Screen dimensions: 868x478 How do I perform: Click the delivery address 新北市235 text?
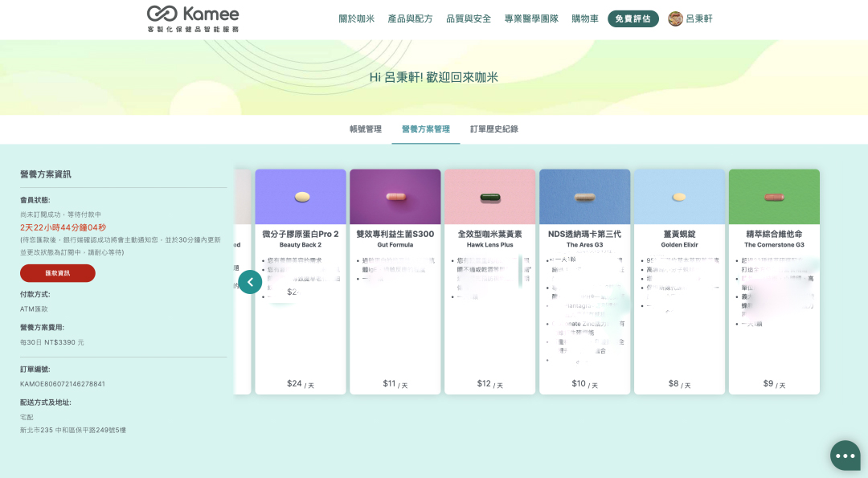73,430
